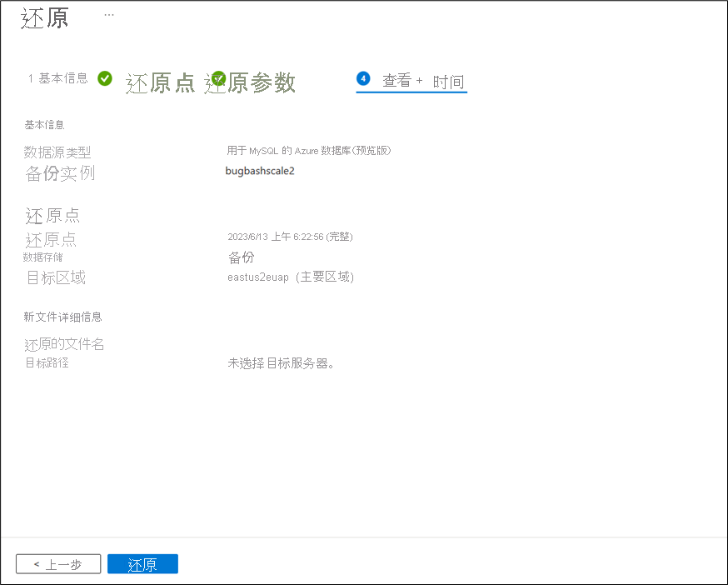Click the 用于 MySQL 的 Azure 数据库(预览版) text
This screenshot has width=728, height=585.
click(x=309, y=151)
